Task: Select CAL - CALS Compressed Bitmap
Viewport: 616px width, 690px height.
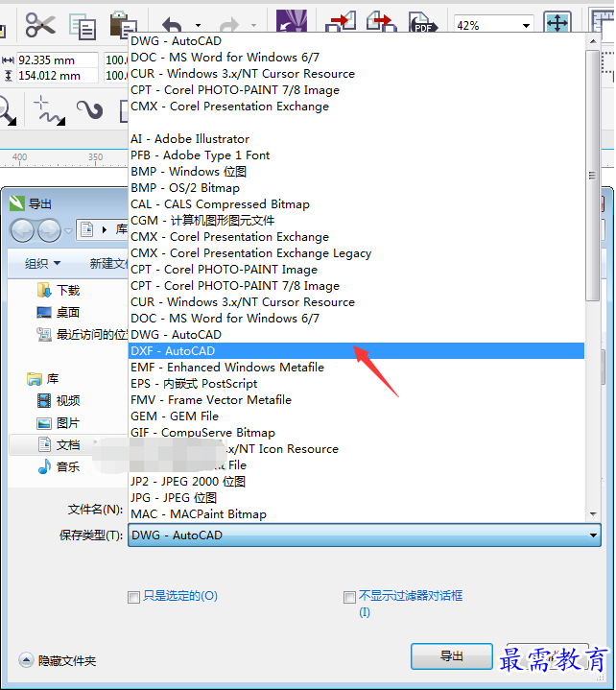Action: (x=357, y=204)
